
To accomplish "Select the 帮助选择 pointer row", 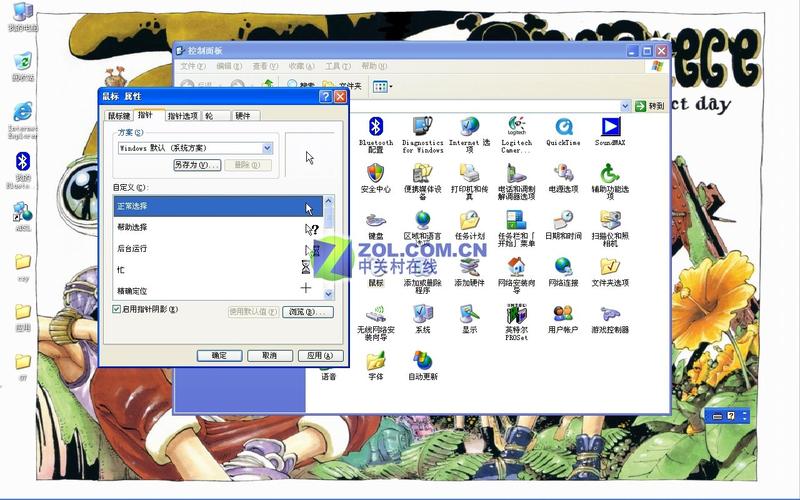I will pyautogui.click(x=218, y=228).
